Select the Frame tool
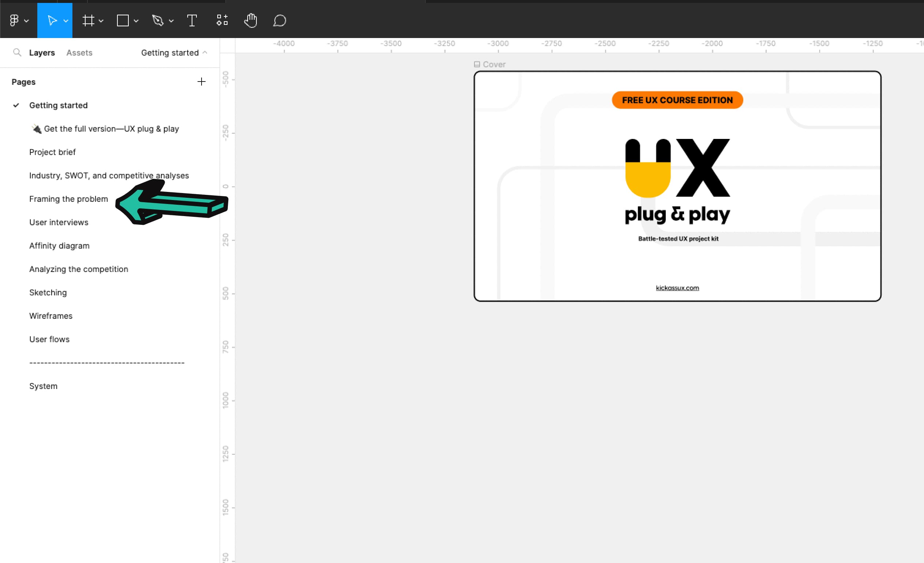 click(x=89, y=20)
